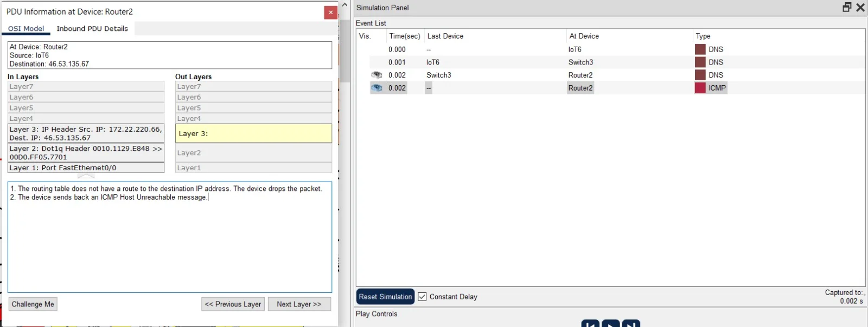Viewport: 868px width, 327px height.
Task: Click the Time(sec) column header
Action: coord(405,36)
